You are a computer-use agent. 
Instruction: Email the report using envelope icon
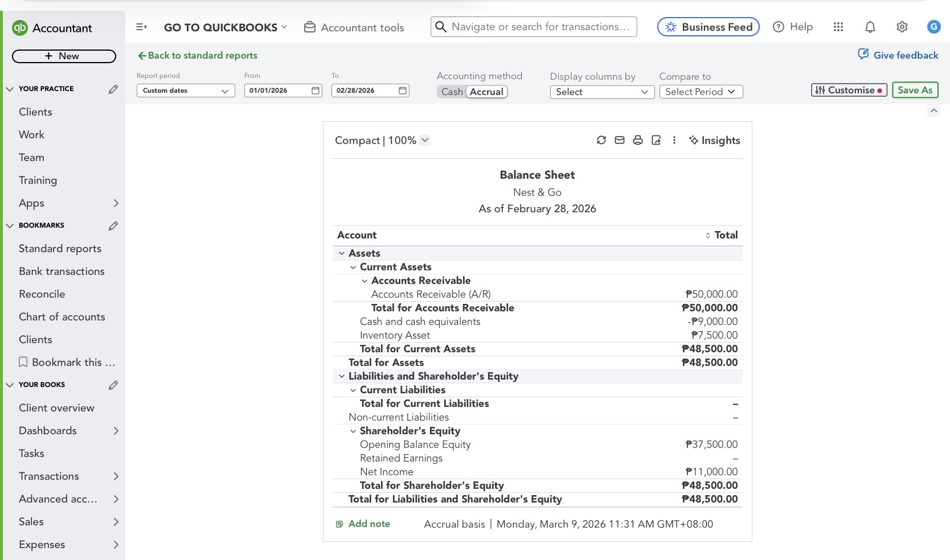[620, 140]
